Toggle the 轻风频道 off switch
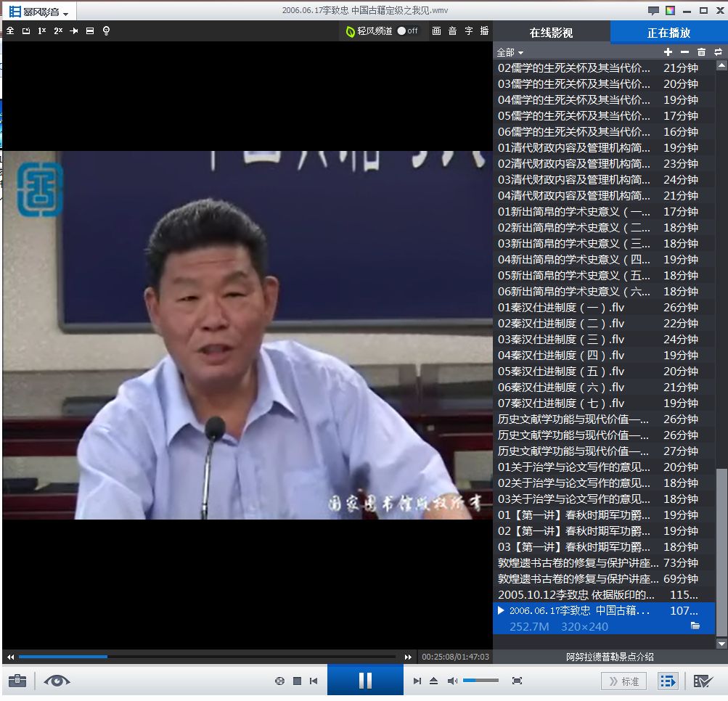The width and height of the screenshot is (728, 701). pos(406,31)
